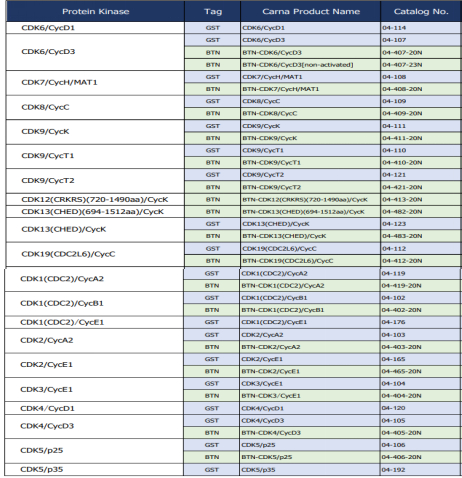Screen dimensions: 462x478
Task: Click catalog number 04-123
Action: (x=394, y=224)
